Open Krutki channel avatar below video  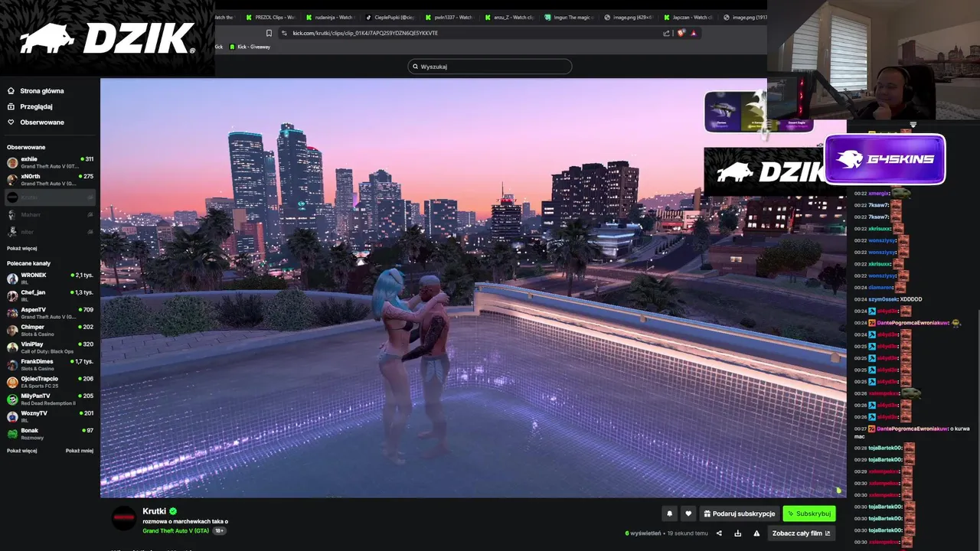pos(124,518)
